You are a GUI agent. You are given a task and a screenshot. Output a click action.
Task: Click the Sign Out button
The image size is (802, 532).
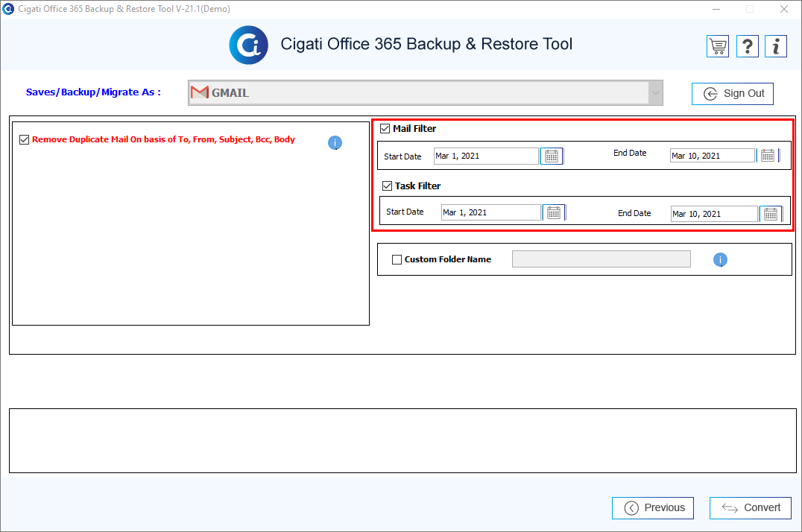[x=733, y=94]
